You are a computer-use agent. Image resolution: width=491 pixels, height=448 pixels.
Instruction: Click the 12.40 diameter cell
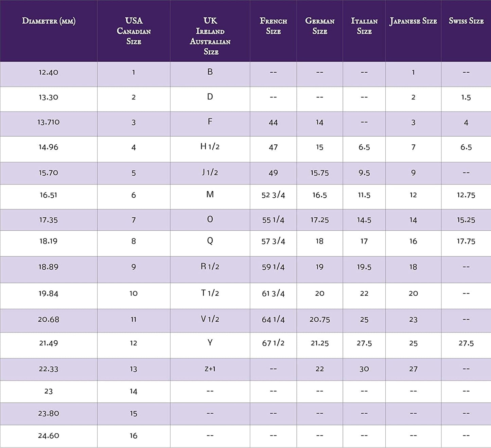click(48, 72)
